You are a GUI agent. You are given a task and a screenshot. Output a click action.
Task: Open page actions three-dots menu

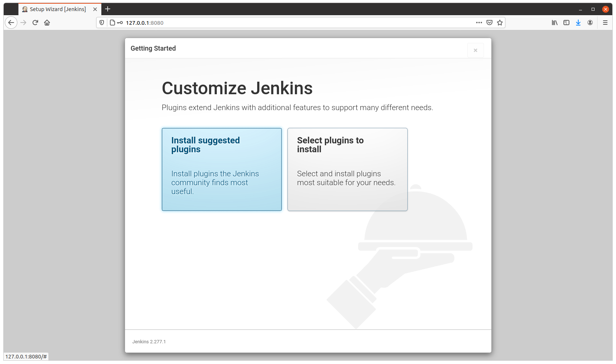click(x=479, y=23)
